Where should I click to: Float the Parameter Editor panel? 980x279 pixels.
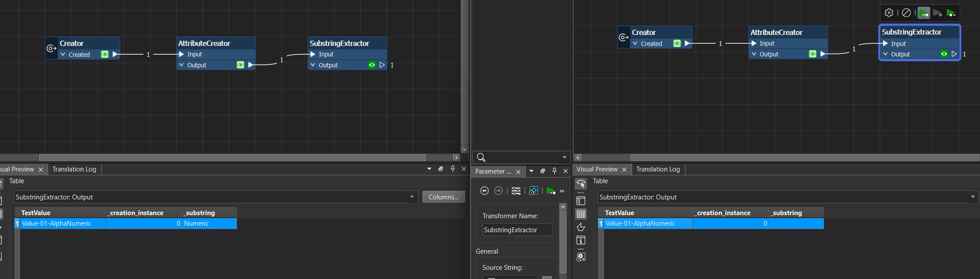543,171
